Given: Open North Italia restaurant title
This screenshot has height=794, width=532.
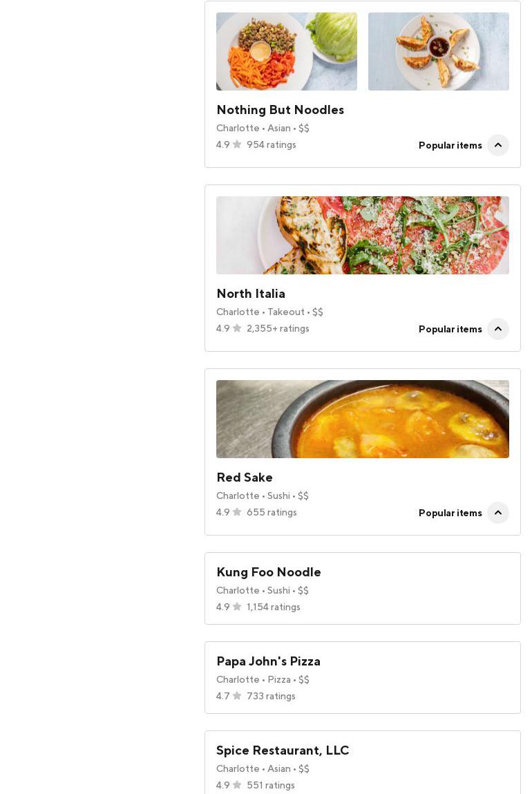Looking at the screenshot, I should pyautogui.click(x=250, y=294).
